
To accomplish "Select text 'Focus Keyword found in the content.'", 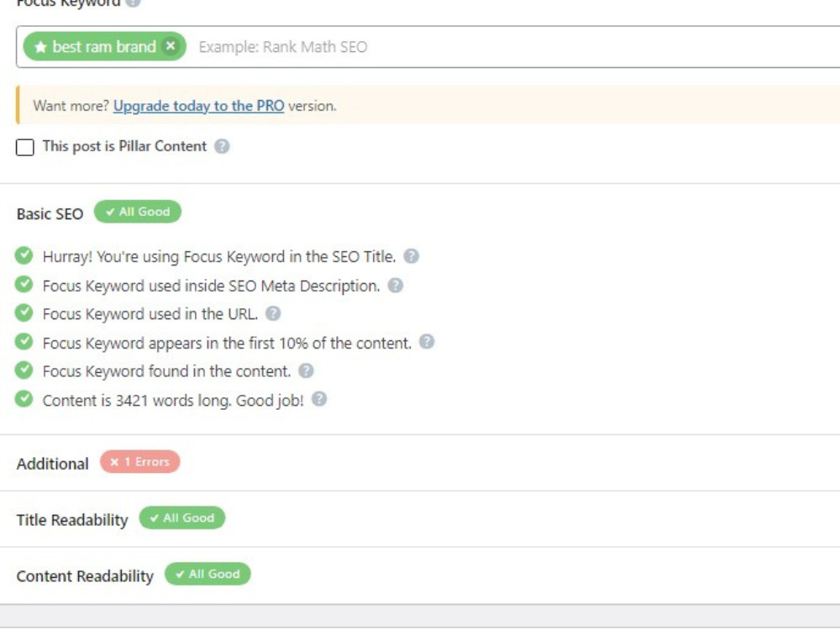I will [x=166, y=371].
